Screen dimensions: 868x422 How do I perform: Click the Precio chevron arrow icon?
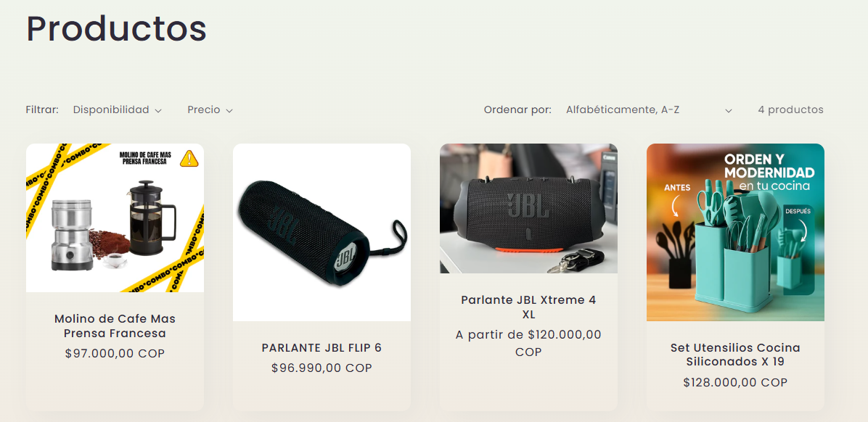pyautogui.click(x=229, y=111)
